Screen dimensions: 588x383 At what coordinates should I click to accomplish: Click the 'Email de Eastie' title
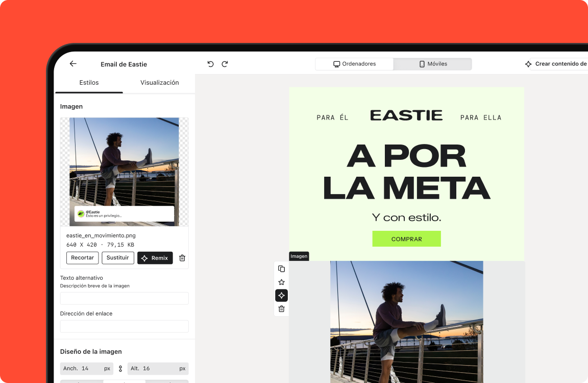point(124,64)
